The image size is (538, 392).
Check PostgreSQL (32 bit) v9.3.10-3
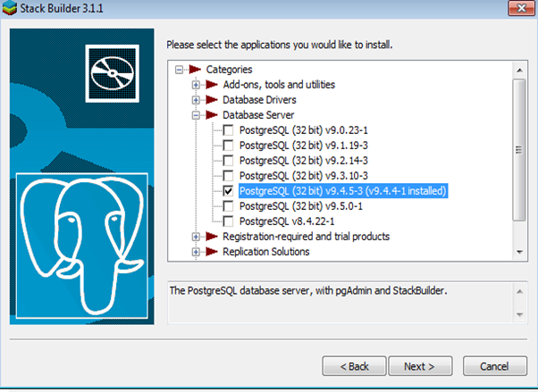(x=228, y=176)
